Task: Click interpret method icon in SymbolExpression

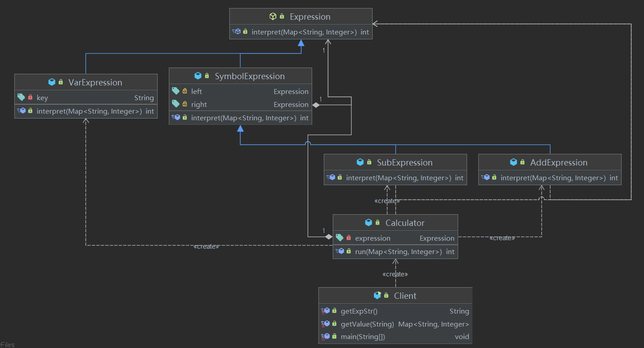Action: point(176,117)
